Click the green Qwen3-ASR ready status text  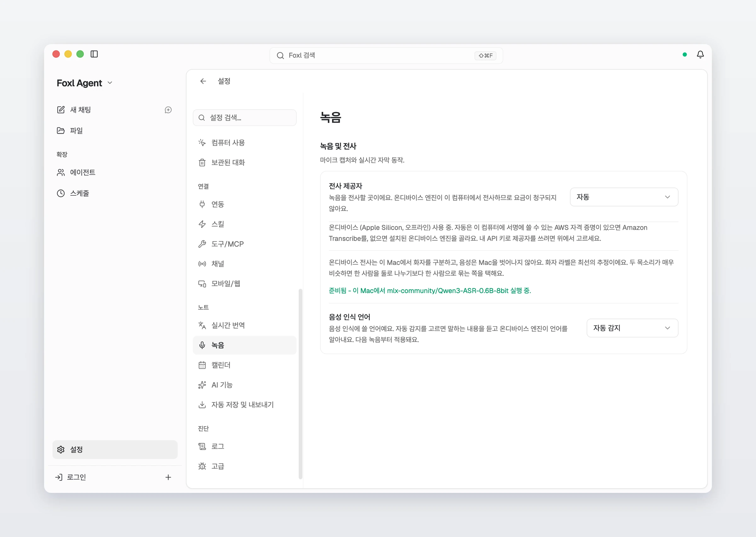coord(430,291)
